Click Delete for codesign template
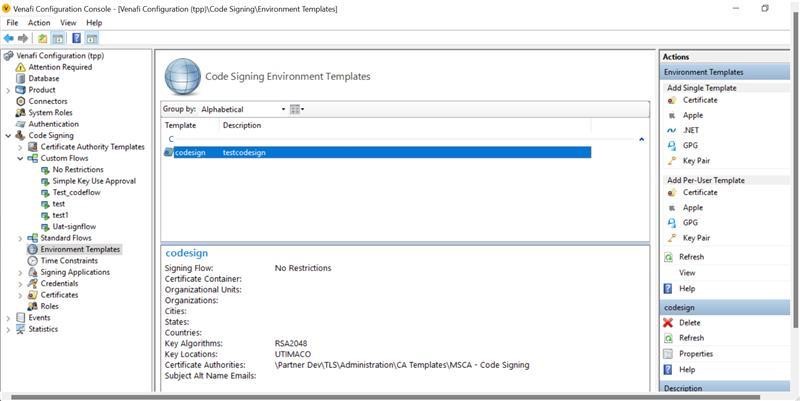 click(689, 323)
